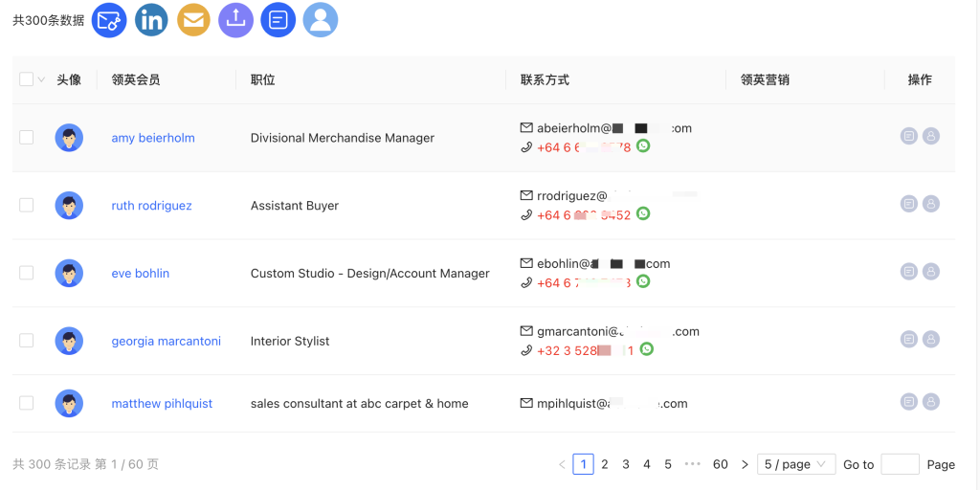Click the orange envelope mail icon

(193, 20)
